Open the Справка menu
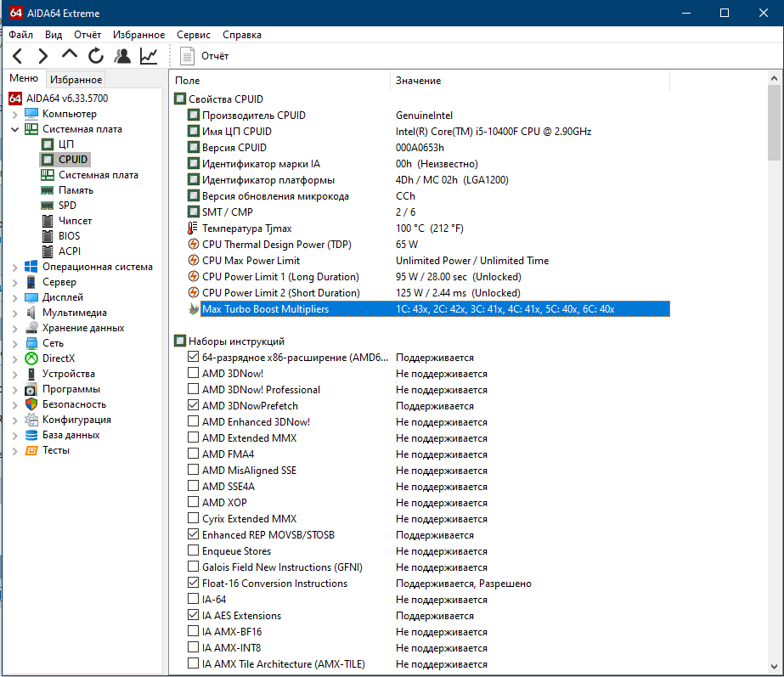The image size is (784, 677). coord(242,35)
